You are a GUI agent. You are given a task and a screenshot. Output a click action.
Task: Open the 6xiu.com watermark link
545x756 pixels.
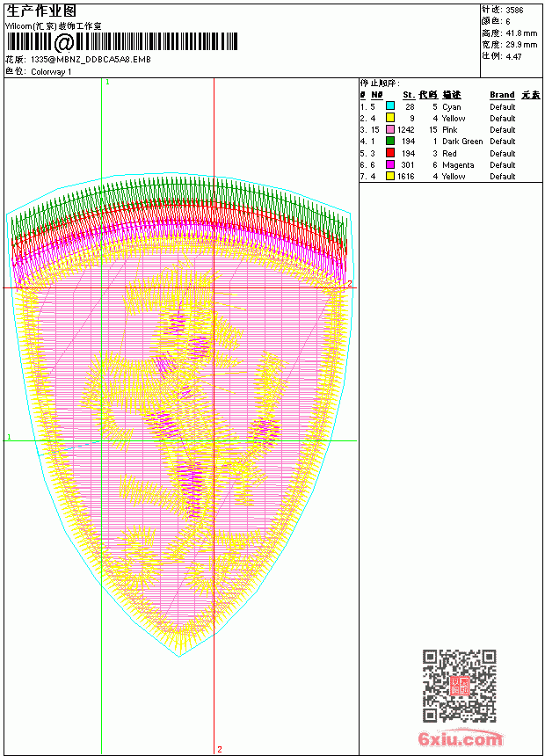[x=460, y=738]
